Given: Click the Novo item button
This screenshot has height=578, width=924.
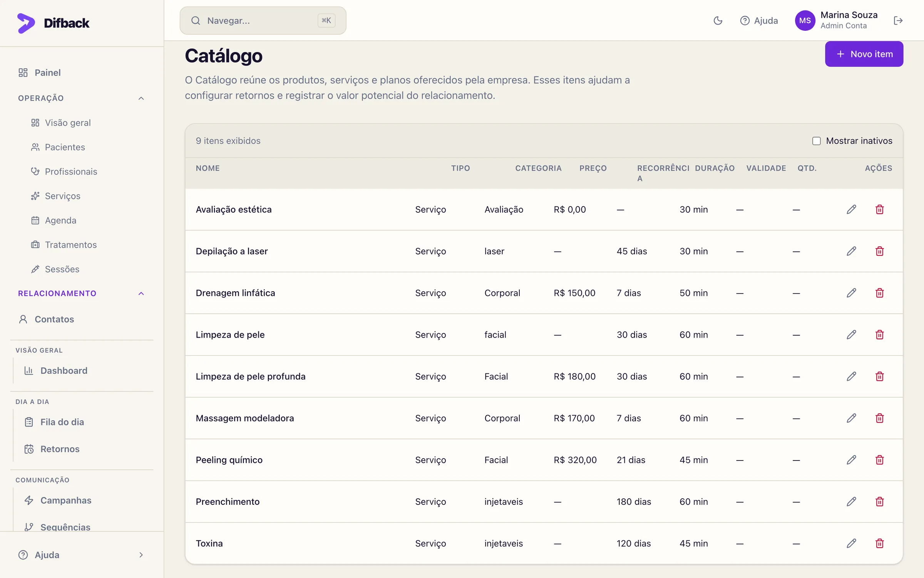Looking at the screenshot, I should tap(864, 54).
